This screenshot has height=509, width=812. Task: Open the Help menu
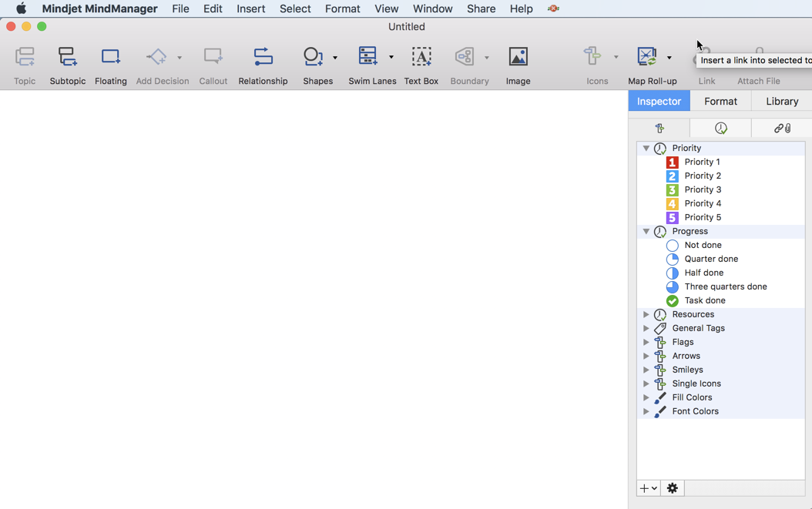[x=521, y=8]
